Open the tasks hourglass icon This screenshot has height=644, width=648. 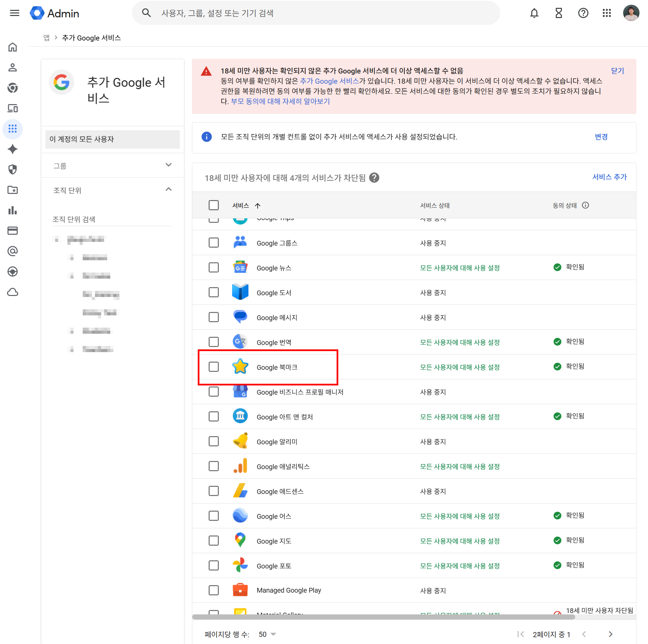[559, 13]
